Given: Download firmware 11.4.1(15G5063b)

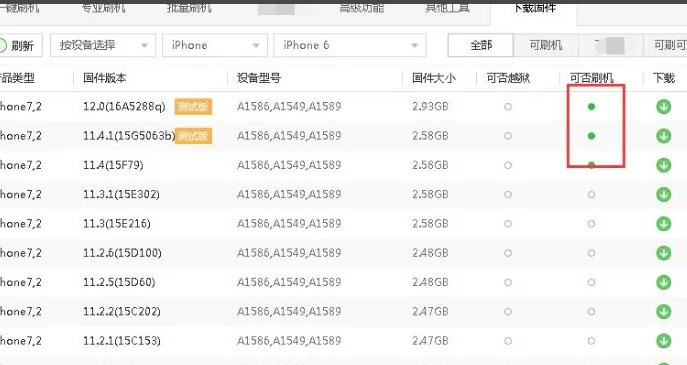Looking at the screenshot, I should [x=663, y=136].
